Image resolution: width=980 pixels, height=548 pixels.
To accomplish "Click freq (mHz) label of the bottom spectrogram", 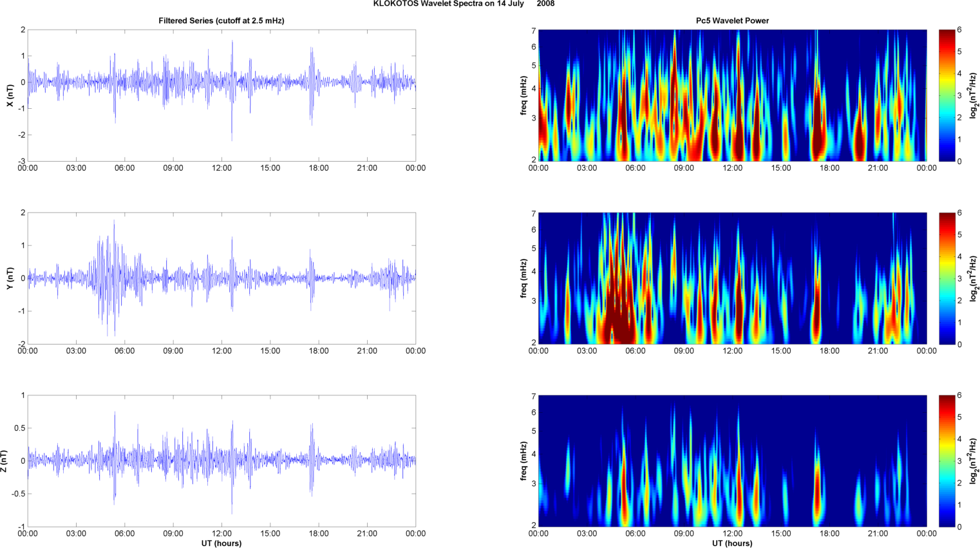I will (x=523, y=461).
